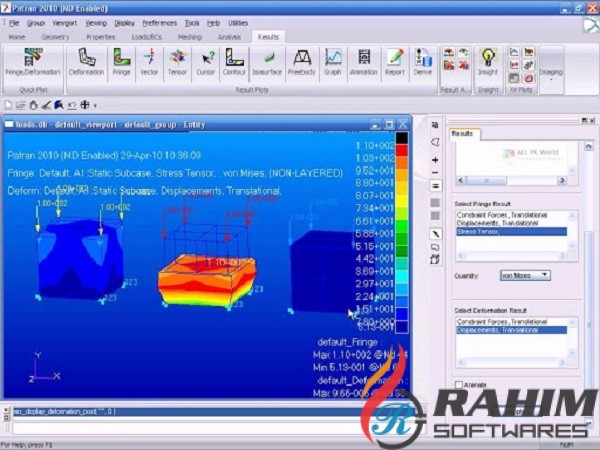Open the quick toolbar overflow arrow
Screen dimensions: 600x450
[95, 105]
